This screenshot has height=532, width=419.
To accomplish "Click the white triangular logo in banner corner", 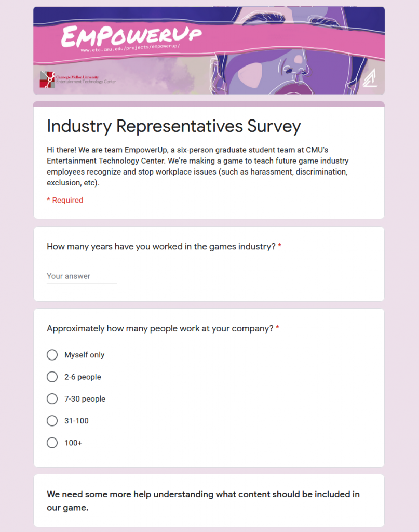I will [x=370, y=78].
